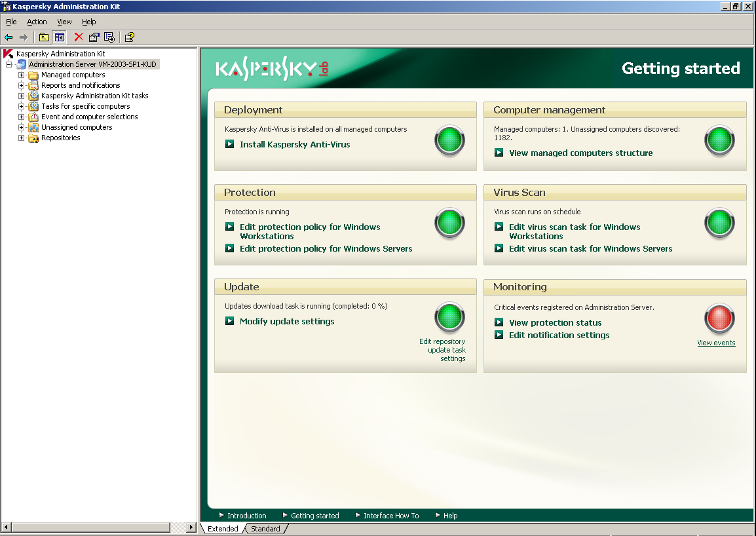
Task: Open the Modify update settings link
Action: tap(287, 321)
